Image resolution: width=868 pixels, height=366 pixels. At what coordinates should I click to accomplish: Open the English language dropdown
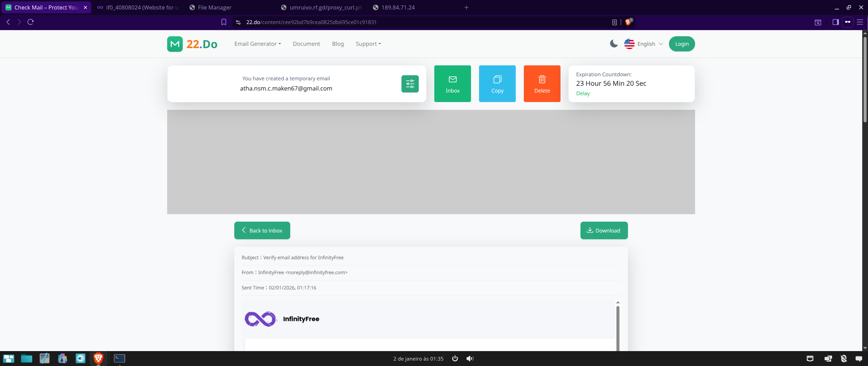pyautogui.click(x=644, y=44)
